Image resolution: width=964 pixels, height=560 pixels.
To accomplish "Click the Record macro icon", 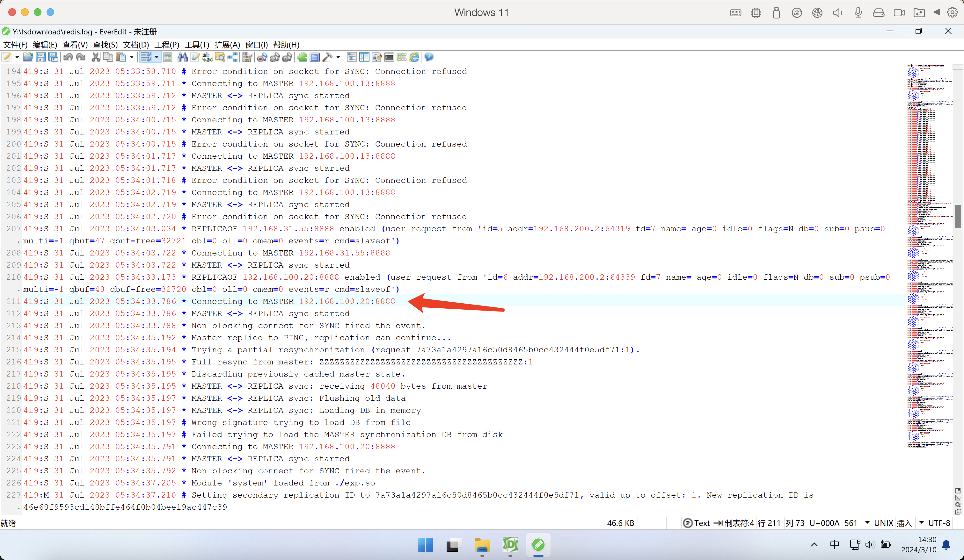I will coord(262,57).
